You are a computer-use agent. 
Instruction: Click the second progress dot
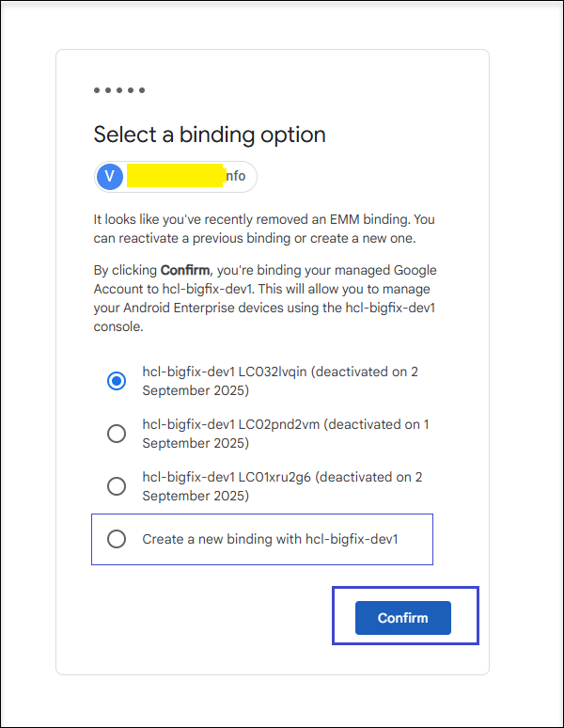(x=108, y=90)
